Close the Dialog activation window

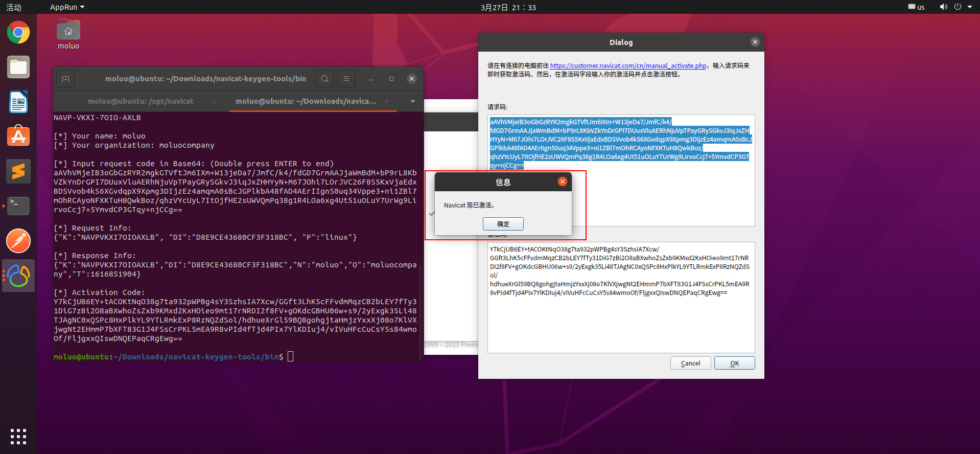[x=755, y=42]
